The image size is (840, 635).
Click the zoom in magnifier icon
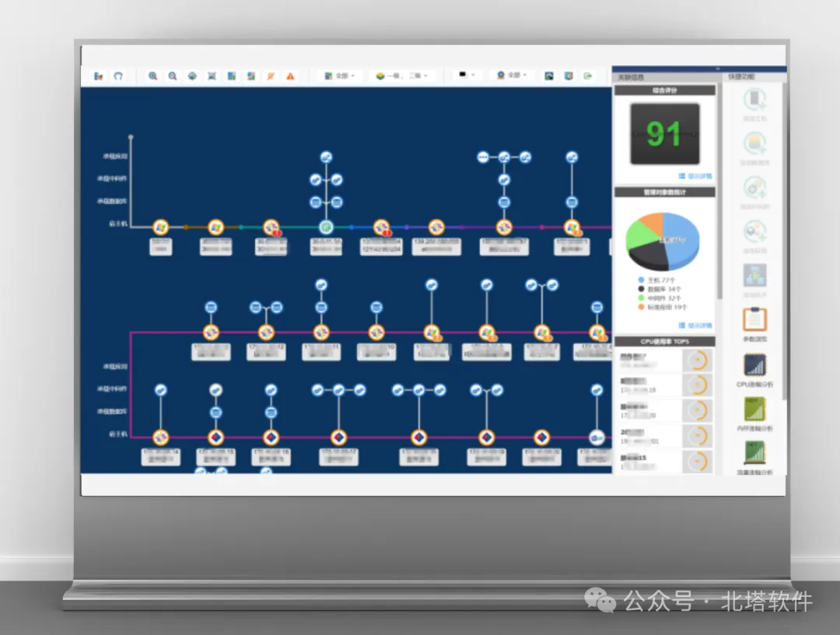tap(152, 76)
